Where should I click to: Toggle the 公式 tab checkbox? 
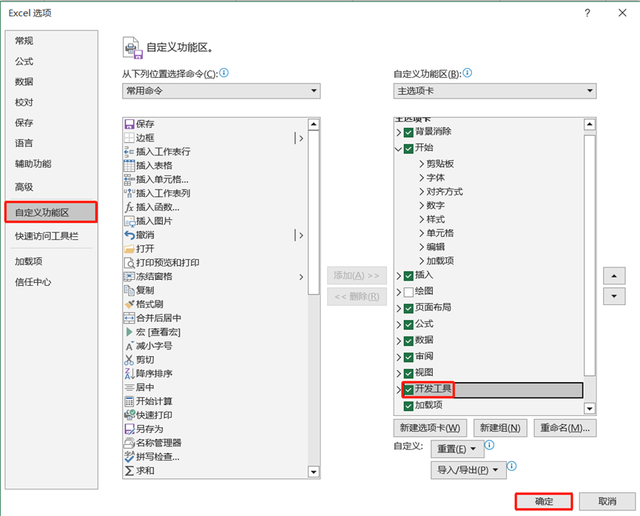(x=409, y=325)
